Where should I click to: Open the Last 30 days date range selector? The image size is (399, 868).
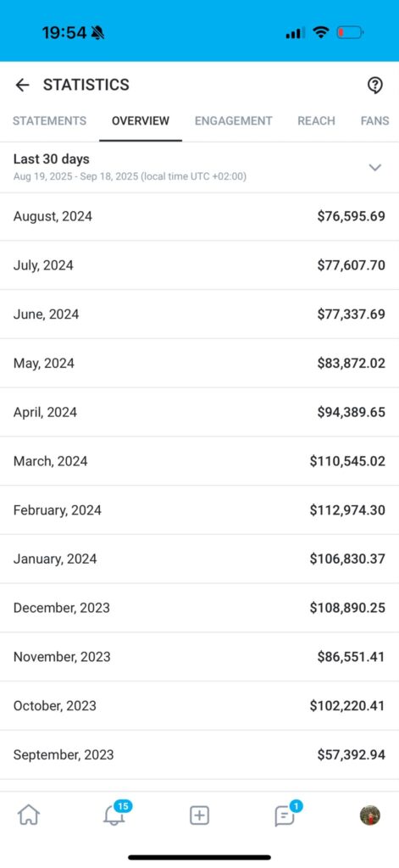tap(199, 167)
